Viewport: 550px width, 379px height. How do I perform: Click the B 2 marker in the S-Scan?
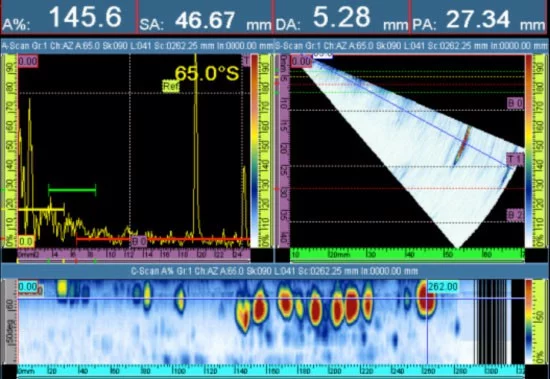515,215
